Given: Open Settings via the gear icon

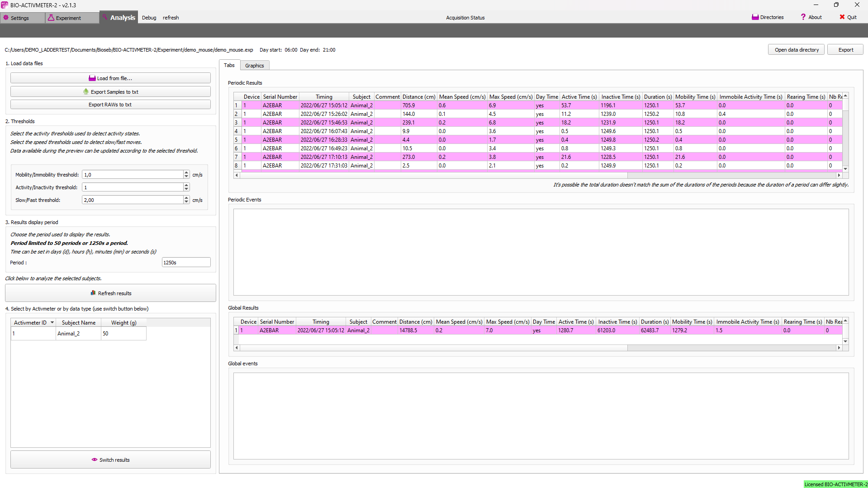Looking at the screenshot, I should click(x=6, y=18).
